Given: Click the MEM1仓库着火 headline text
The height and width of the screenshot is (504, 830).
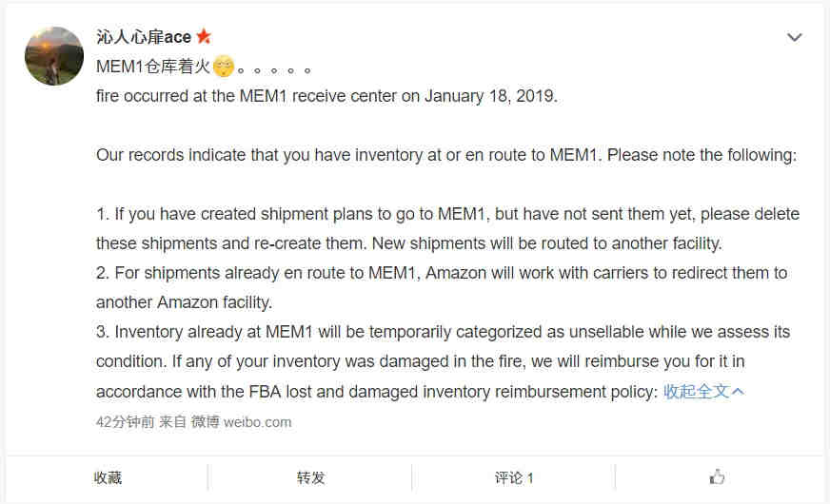Looking at the screenshot, I should click(x=153, y=67).
